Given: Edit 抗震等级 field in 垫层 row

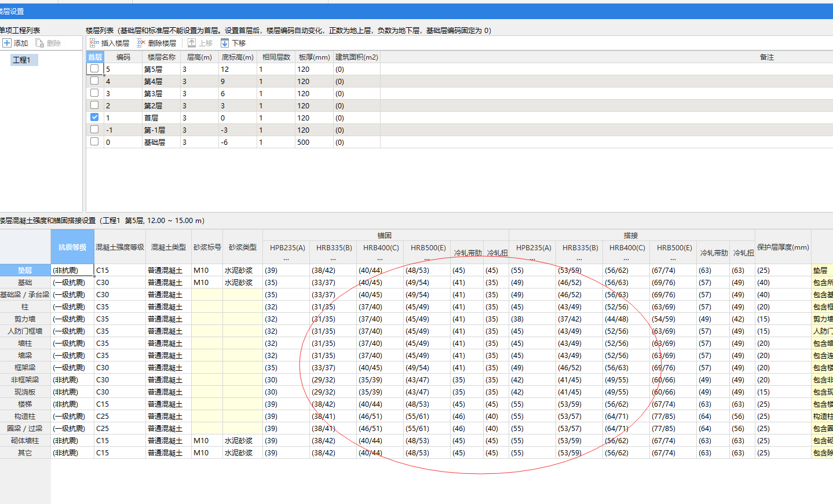Looking at the screenshot, I should [x=72, y=271].
